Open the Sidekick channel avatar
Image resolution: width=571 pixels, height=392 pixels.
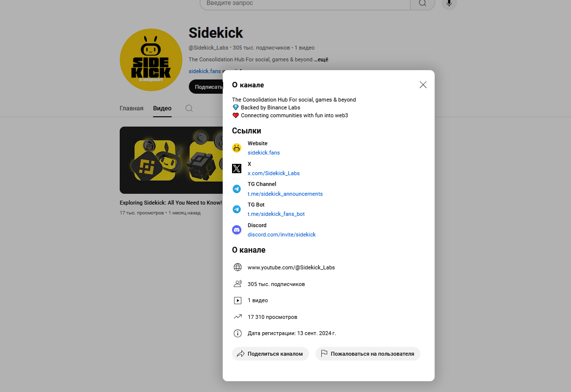point(151,60)
